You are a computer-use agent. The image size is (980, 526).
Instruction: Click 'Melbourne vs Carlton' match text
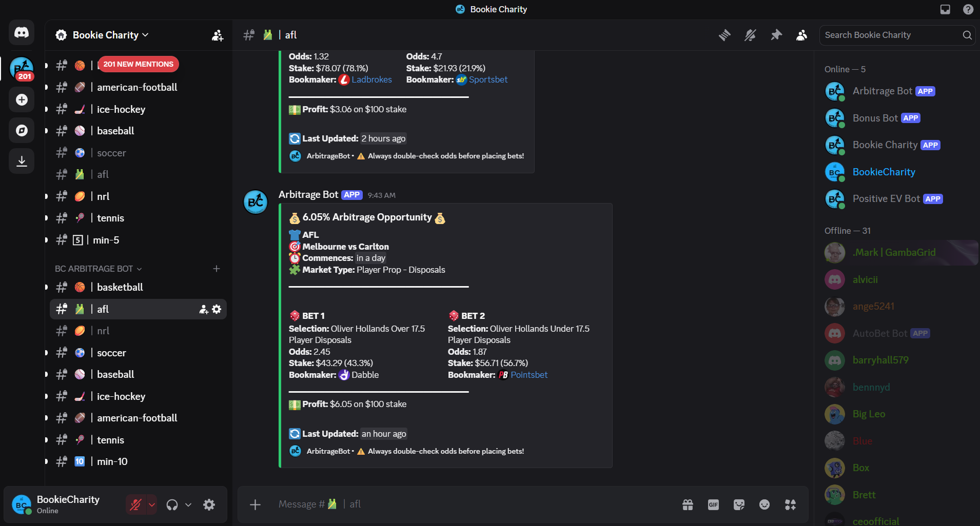tap(345, 247)
